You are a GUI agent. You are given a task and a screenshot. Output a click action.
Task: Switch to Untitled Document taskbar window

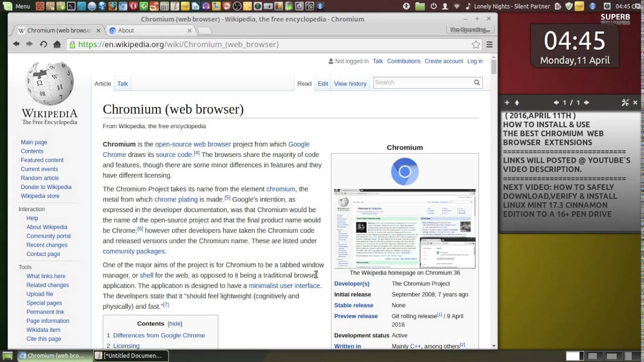tap(131, 356)
